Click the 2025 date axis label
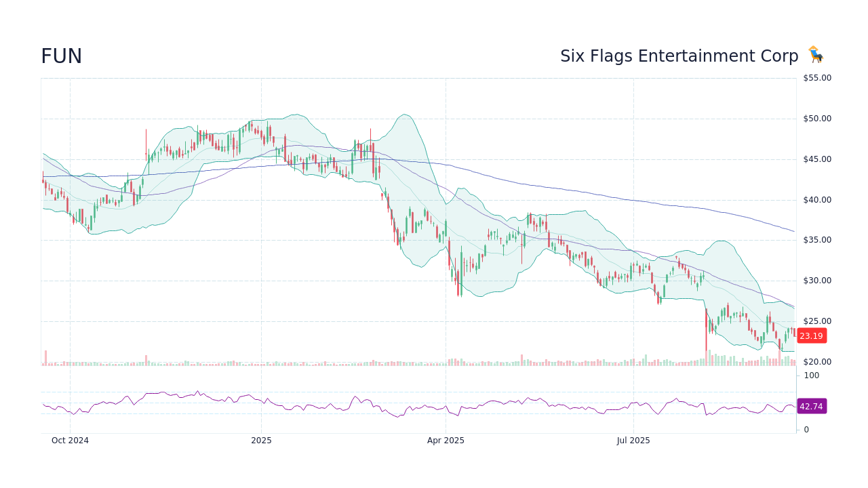The height and width of the screenshot is (488, 868). 261,441
